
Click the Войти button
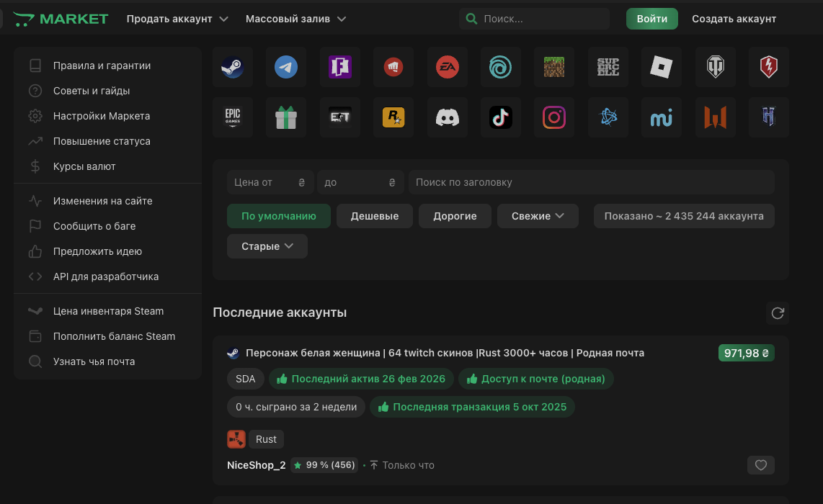(652, 19)
